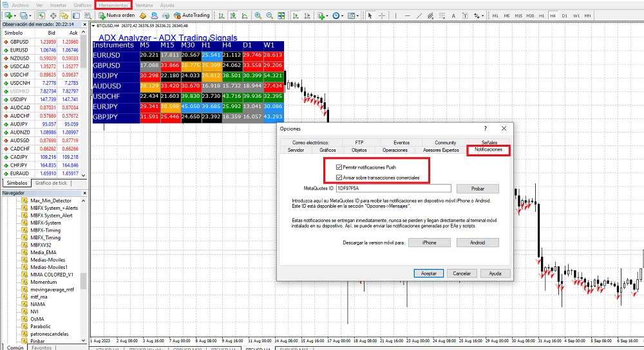Open the Strategy Tester icon
The width and height of the screenshot is (644, 350).
coord(88,15)
